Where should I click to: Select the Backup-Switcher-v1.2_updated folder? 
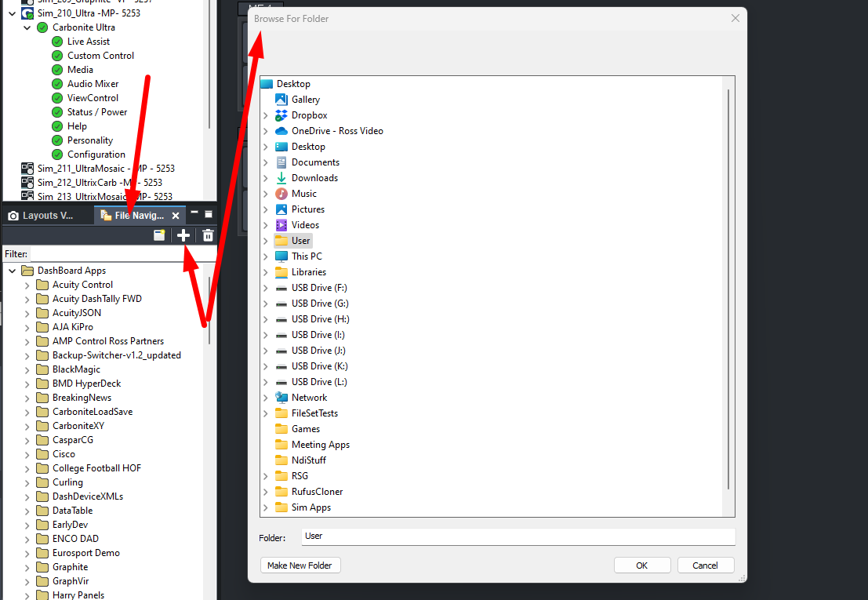click(116, 355)
